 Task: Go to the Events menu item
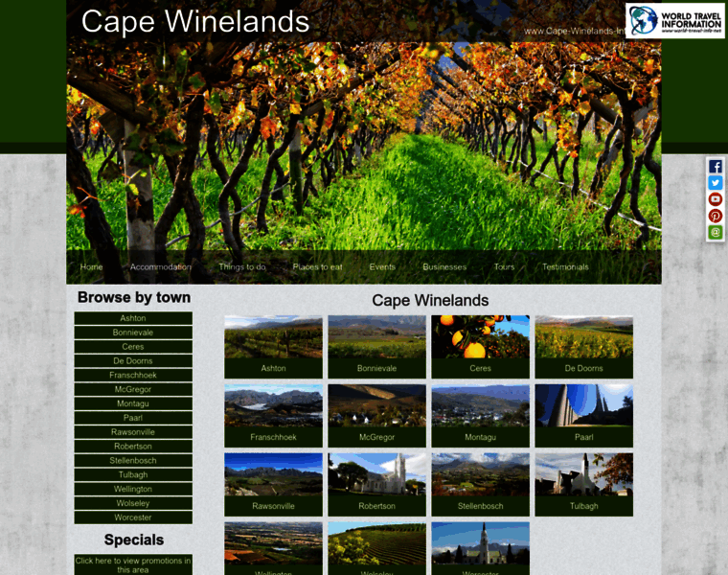382,267
